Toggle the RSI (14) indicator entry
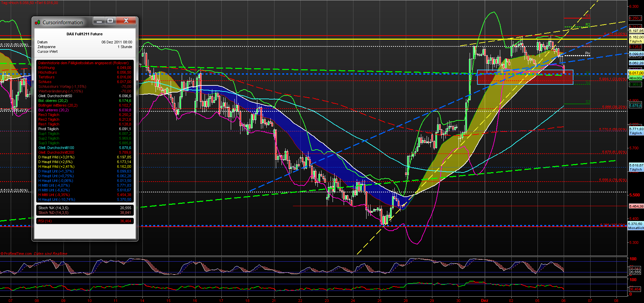This screenshot has width=644, height=303. pyautogui.click(x=45, y=221)
